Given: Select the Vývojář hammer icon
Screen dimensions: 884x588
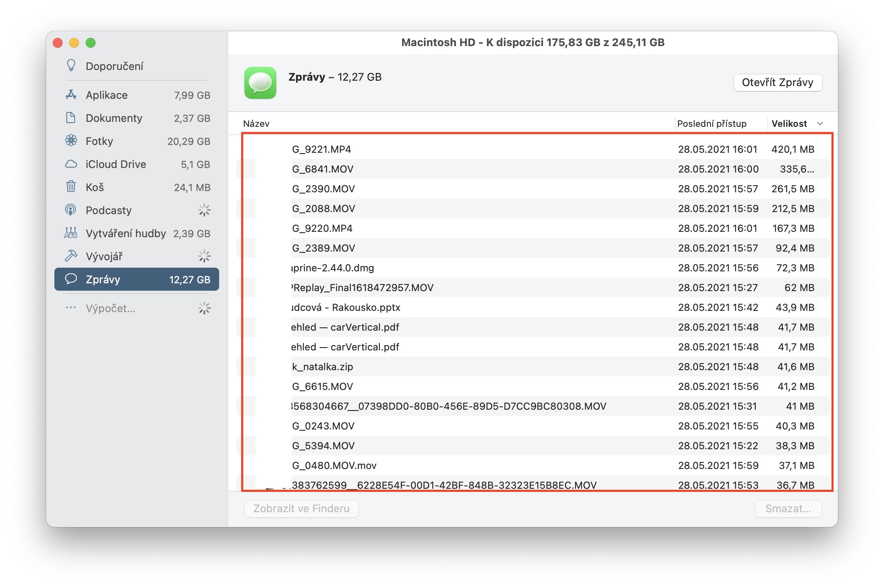Looking at the screenshot, I should tap(71, 256).
